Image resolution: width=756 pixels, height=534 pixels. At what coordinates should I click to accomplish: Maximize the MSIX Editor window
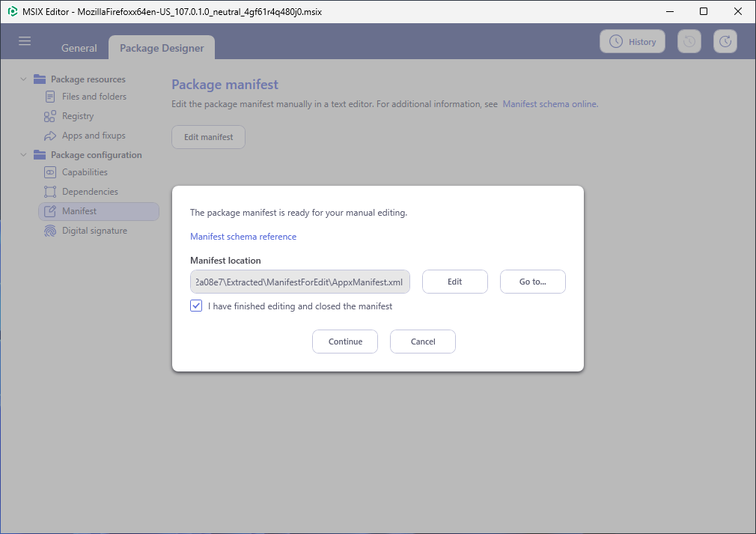pos(704,11)
